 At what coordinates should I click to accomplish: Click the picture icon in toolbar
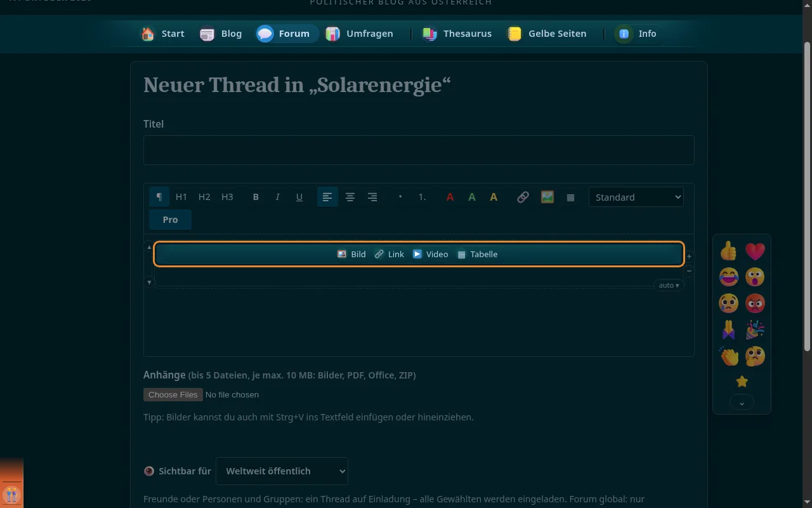(547, 197)
